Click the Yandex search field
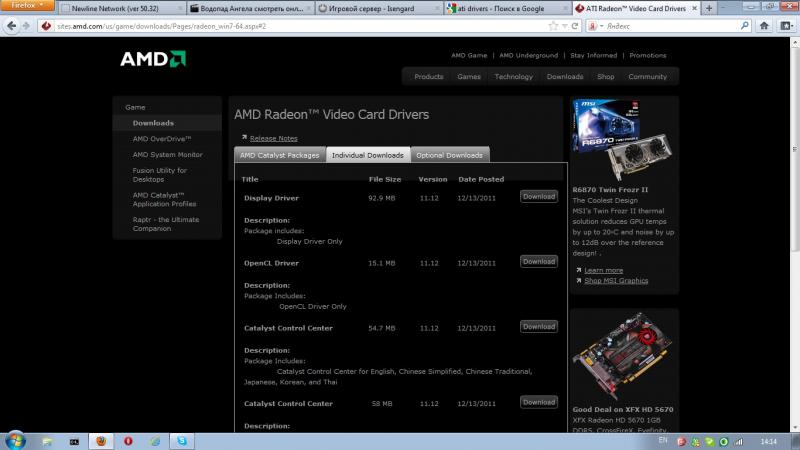Screen dimensions: 800x450 click(671, 26)
